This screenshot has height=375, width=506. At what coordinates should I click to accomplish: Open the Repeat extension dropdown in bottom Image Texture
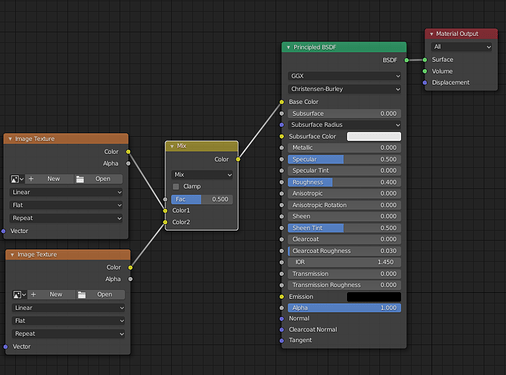(x=68, y=334)
